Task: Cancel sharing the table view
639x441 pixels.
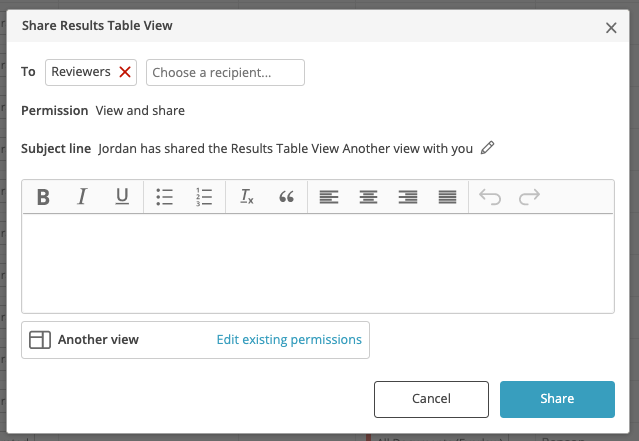Action: tap(431, 399)
